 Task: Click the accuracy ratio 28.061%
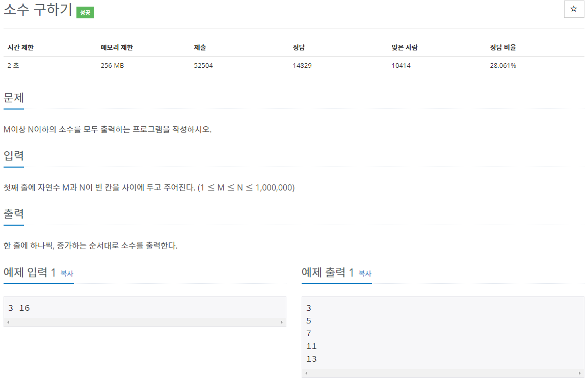pyautogui.click(x=503, y=65)
